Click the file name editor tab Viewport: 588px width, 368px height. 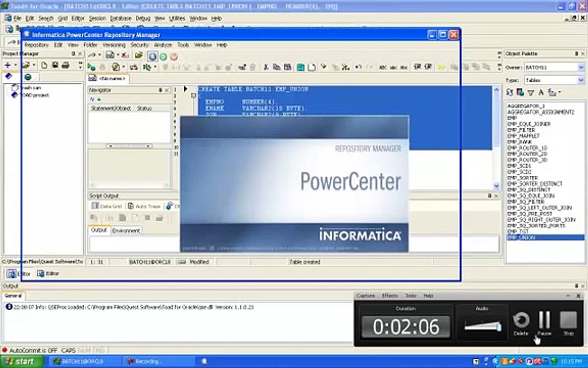coord(108,79)
